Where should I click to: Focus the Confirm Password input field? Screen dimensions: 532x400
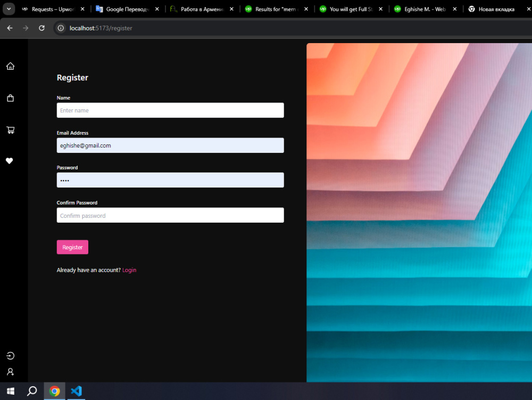(170, 215)
